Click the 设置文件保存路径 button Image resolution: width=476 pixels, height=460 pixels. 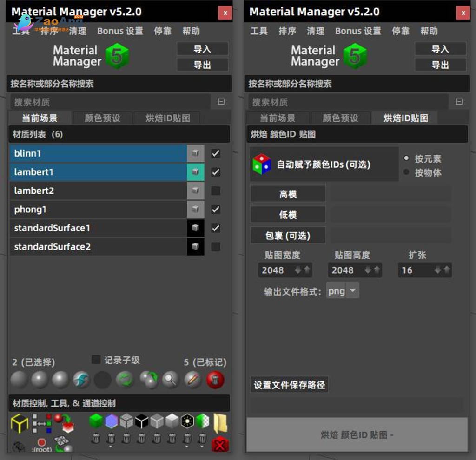[289, 385]
